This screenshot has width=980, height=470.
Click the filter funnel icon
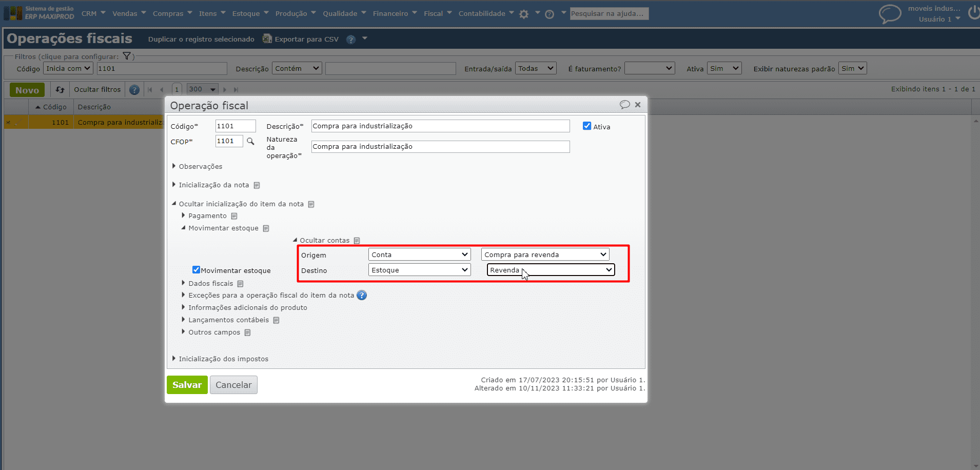[x=127, y=56]
